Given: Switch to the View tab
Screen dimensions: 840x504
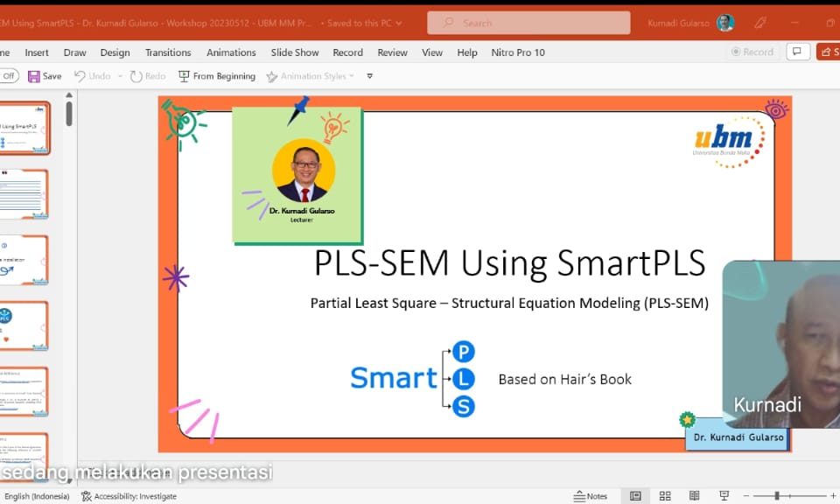Looking at the screenshot, I should coord(431,52).
